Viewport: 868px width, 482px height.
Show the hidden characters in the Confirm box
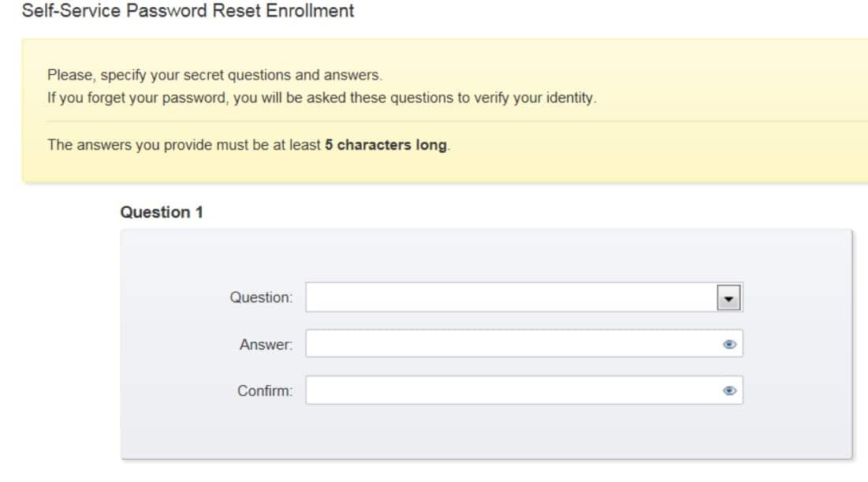(x=730, y=390)
